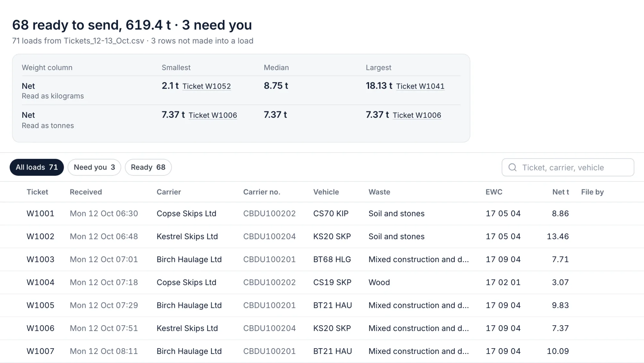Select ticket W1001 in the table

[x=41, y=213]
